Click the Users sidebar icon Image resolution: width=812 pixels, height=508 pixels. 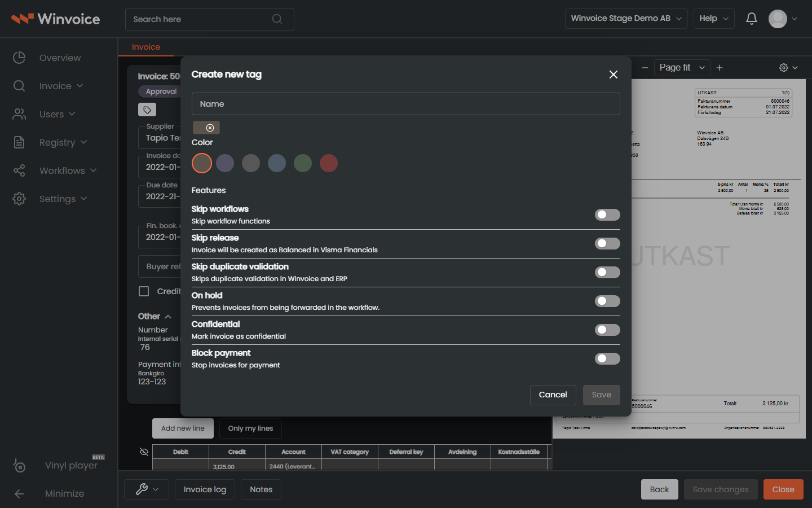19,114
